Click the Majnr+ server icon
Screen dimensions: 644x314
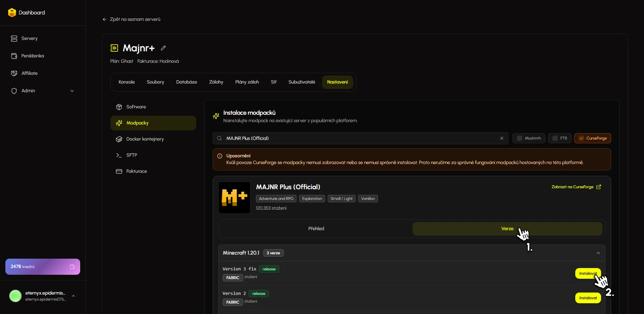pyautogui.click(x=114, y=48)
